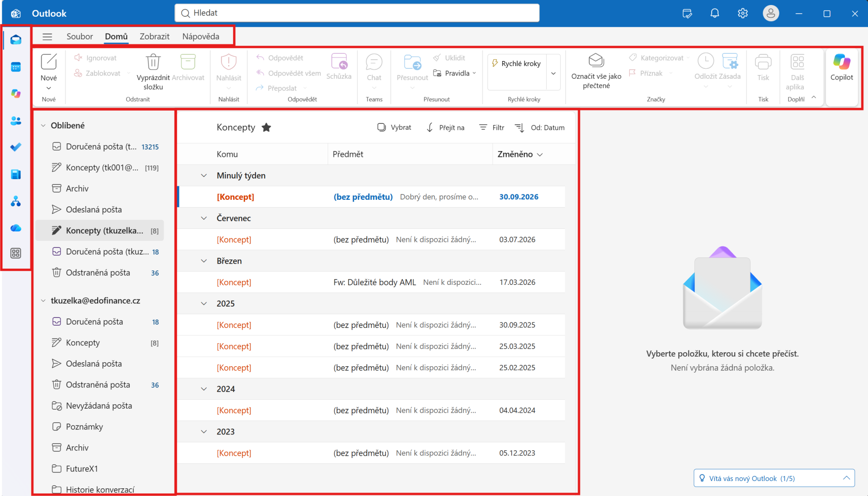Open the Pravidla rules dropdown
The width and height of the screenshot is (868, 496).
coord(455,73)
